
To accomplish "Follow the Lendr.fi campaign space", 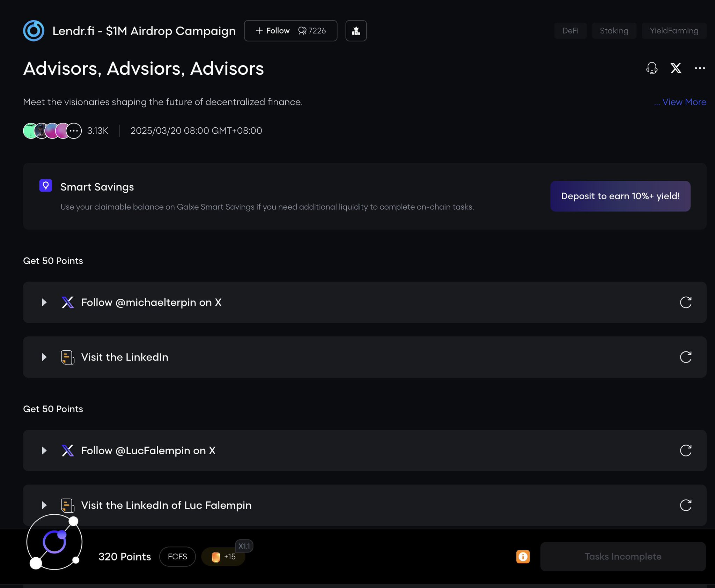I will 273,31.
